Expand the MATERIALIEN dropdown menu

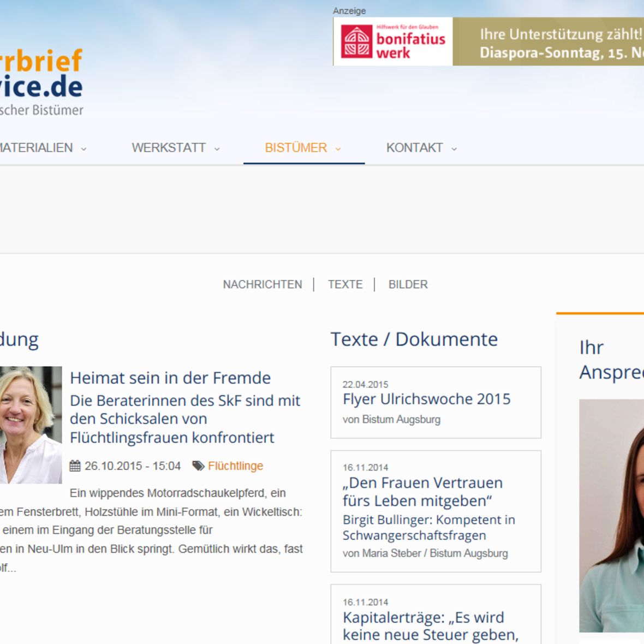point(83,148)
